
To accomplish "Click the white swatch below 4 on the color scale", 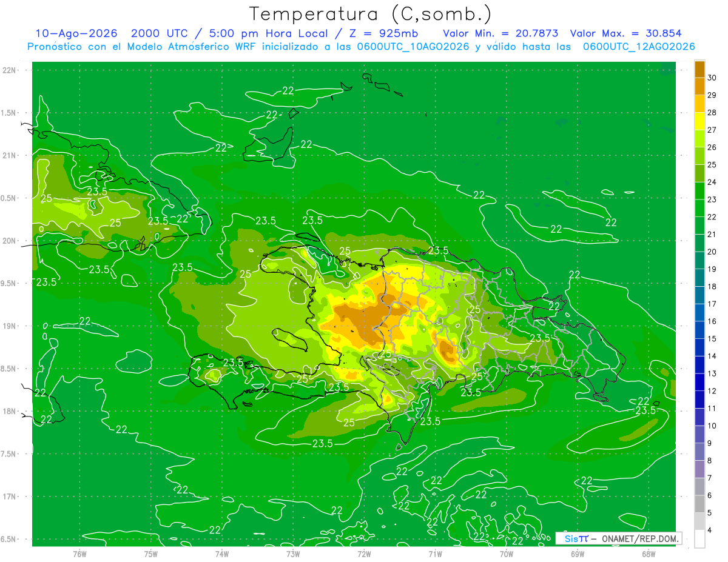I will coord(699,539).
